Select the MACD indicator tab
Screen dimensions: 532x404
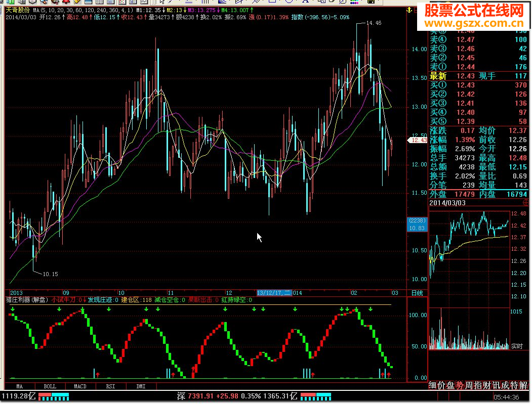point(80,387)
